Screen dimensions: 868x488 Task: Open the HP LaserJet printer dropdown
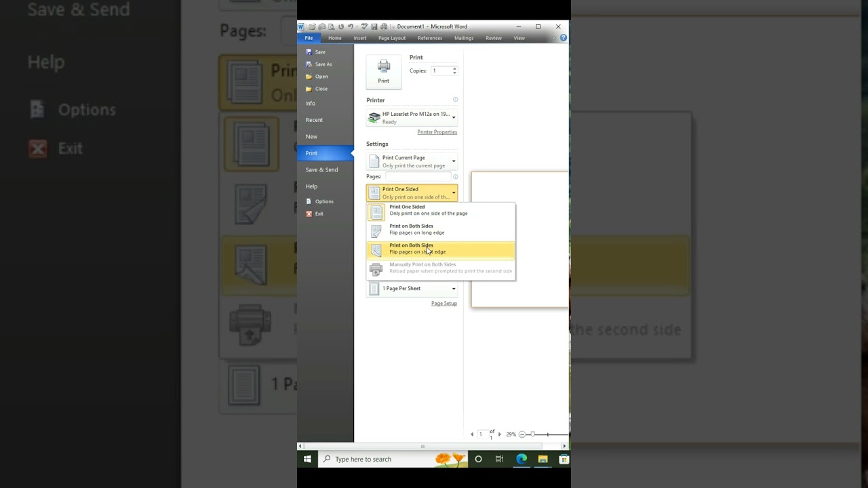click(412, 118)
